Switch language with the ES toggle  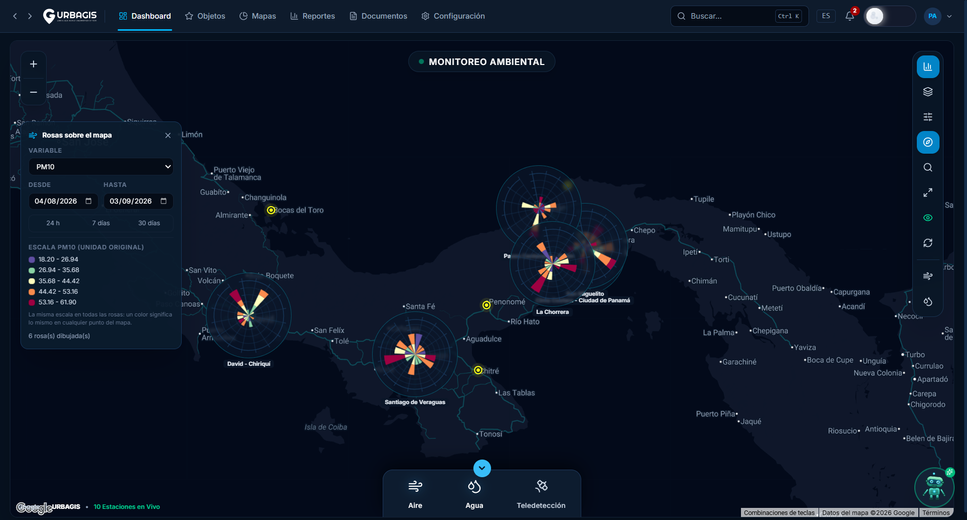tap(826, 16)
